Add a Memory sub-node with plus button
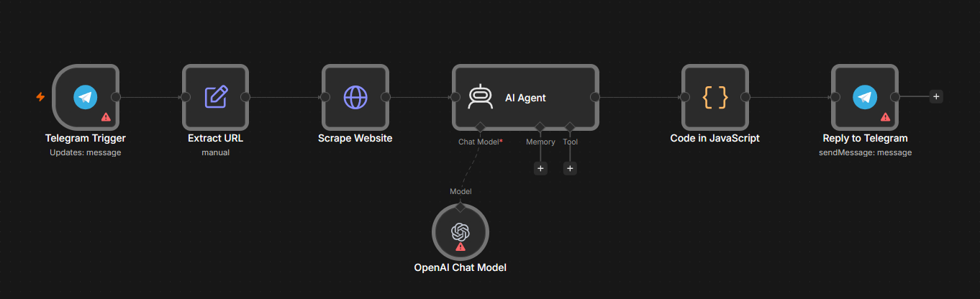The height and width of the screenshot is (299, 980). (540, 168)
